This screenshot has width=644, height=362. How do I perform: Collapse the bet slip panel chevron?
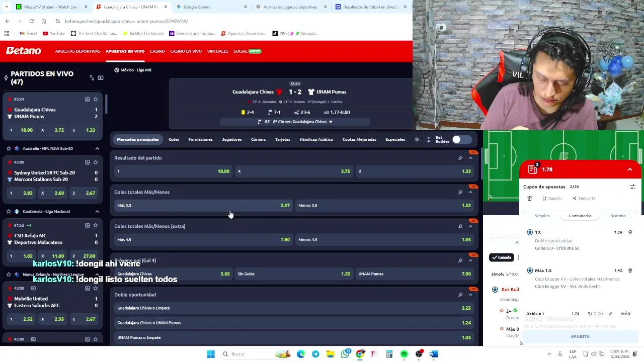tap(630, 170)
